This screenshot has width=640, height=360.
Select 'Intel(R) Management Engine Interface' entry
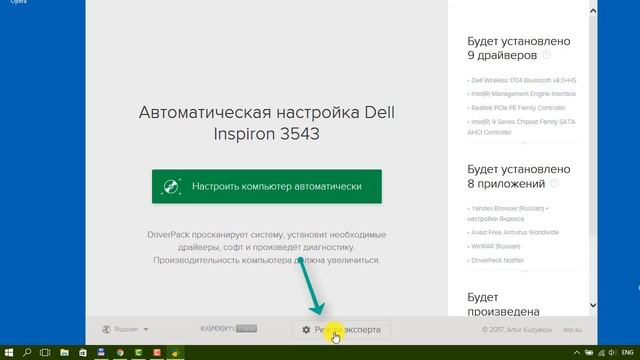pyautogui.click(x=522, y=94)
